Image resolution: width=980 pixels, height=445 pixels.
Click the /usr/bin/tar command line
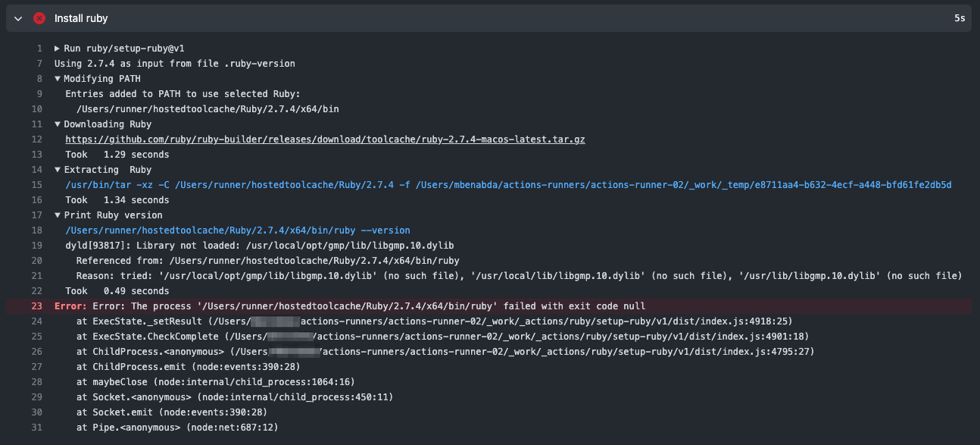point(508,185)
